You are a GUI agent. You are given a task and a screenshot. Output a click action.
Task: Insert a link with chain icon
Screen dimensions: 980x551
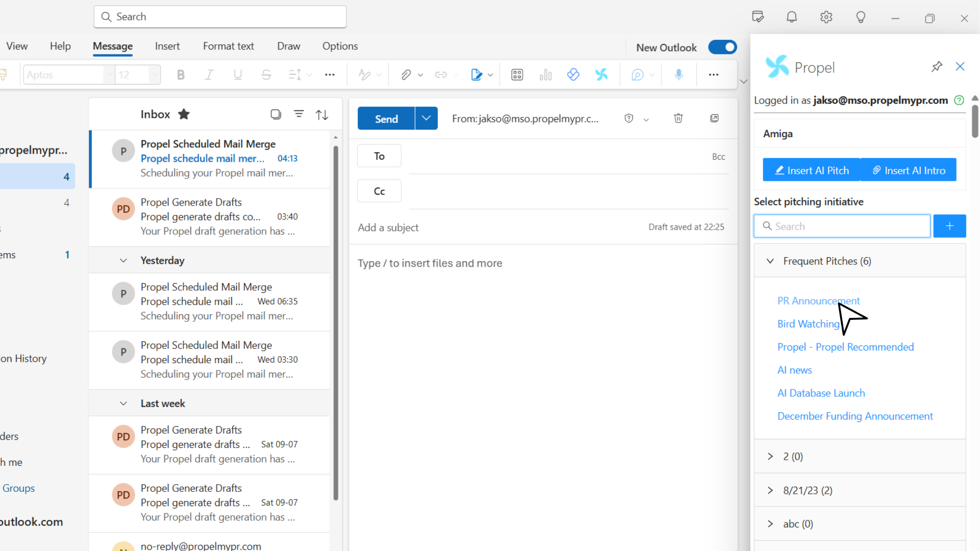[441, 75]
